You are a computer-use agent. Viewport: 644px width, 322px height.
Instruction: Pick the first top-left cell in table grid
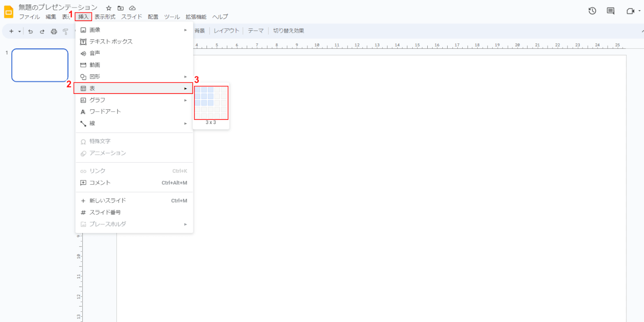pos(198,90)
